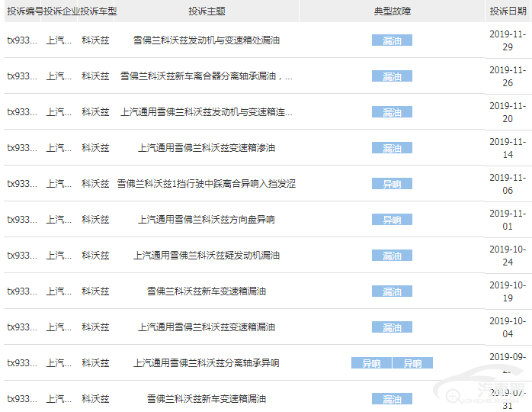Click 漏油 tag in the 2019-11-20 row
The height and width of the screenshot is (412, 532).
392,112
